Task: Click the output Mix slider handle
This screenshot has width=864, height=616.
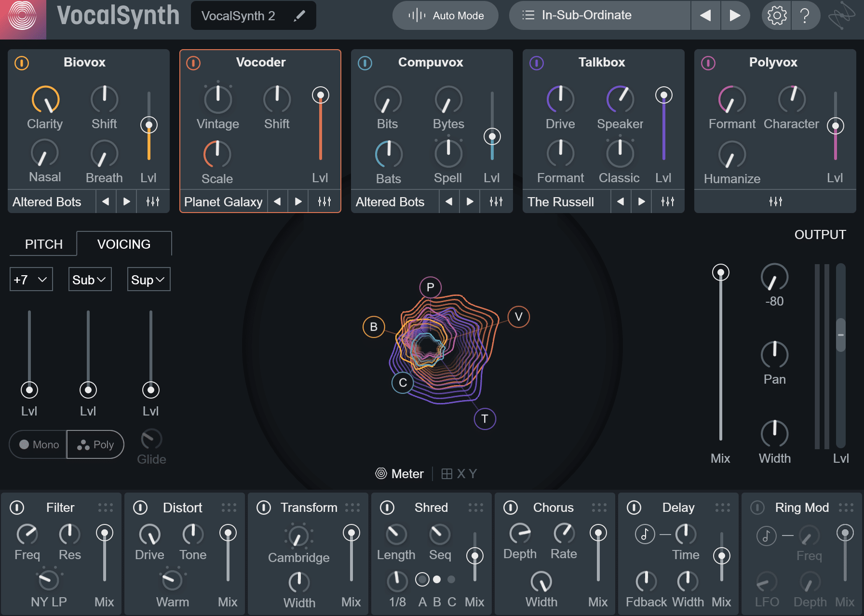Action: (720, 271)
